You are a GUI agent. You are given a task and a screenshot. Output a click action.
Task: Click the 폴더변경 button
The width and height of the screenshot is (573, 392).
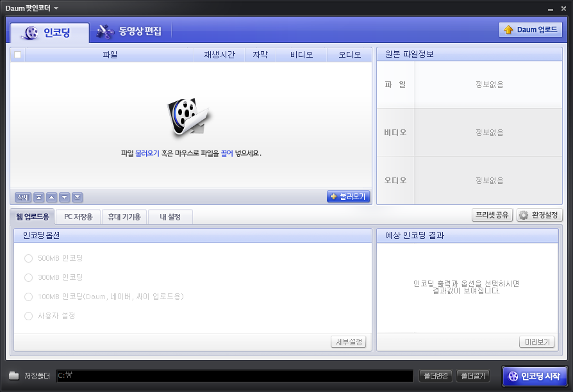436,375
